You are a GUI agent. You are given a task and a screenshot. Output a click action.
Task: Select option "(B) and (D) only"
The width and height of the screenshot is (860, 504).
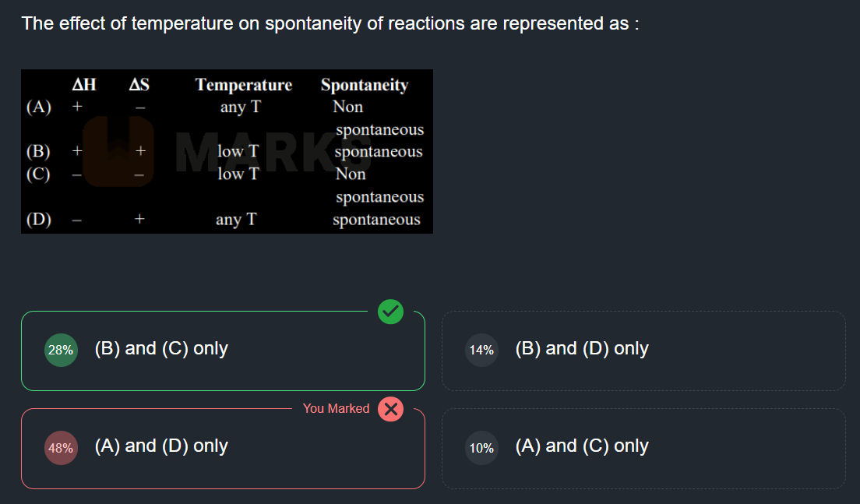click(582, 349)
